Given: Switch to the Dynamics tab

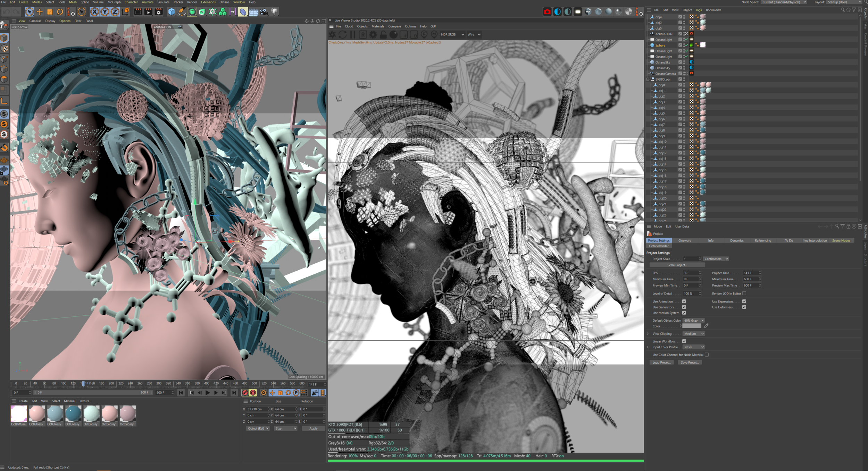Looking at the screenshot, I should (736, 240).
